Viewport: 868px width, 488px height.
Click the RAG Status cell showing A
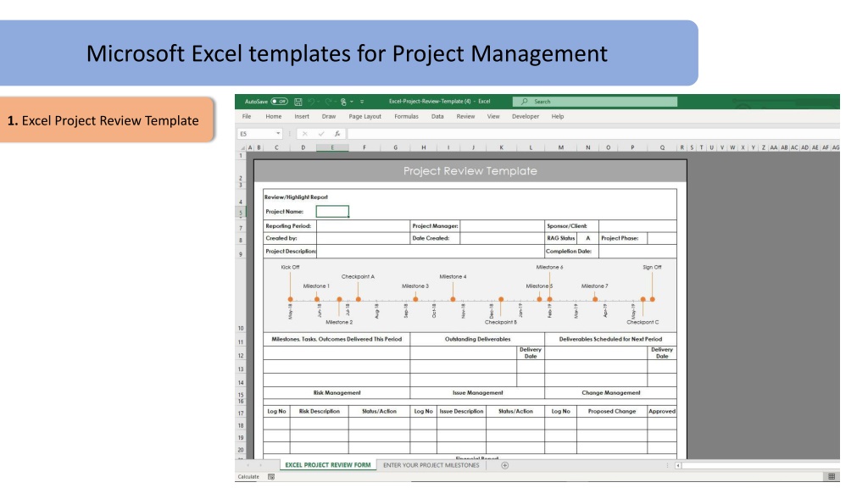point(588,238)
